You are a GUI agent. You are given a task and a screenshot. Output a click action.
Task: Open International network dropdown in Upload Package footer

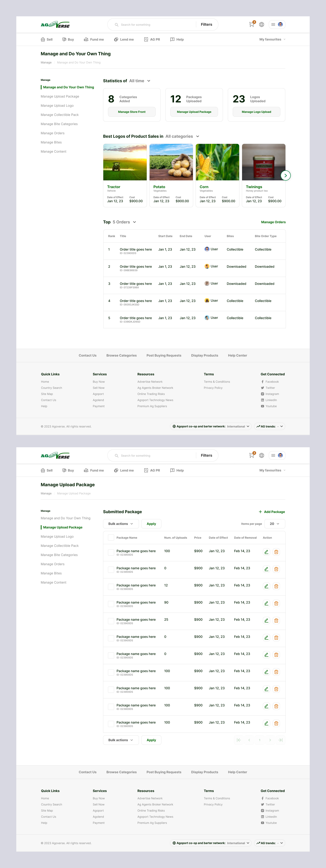click(x=211, y=843)
